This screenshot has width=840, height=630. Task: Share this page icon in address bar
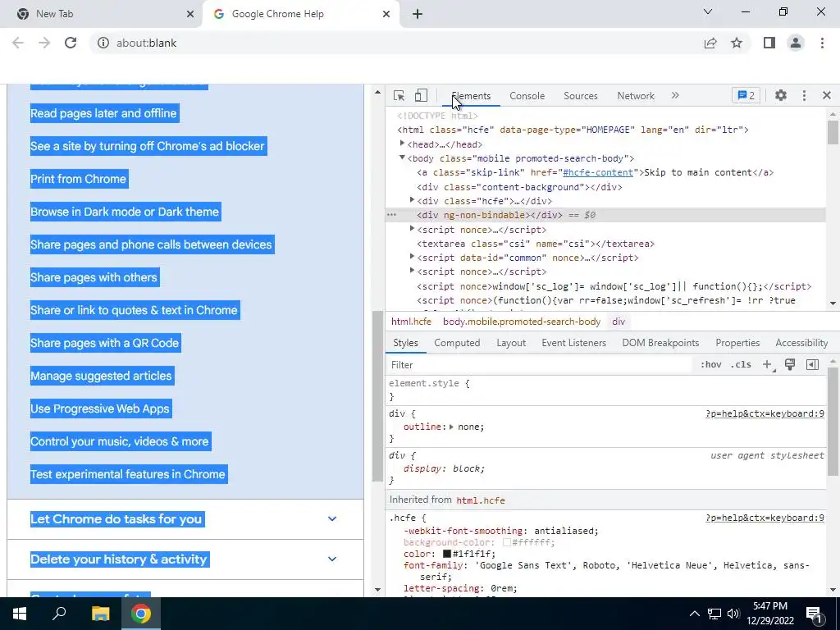pyautogui.click(x=710, y=43)
